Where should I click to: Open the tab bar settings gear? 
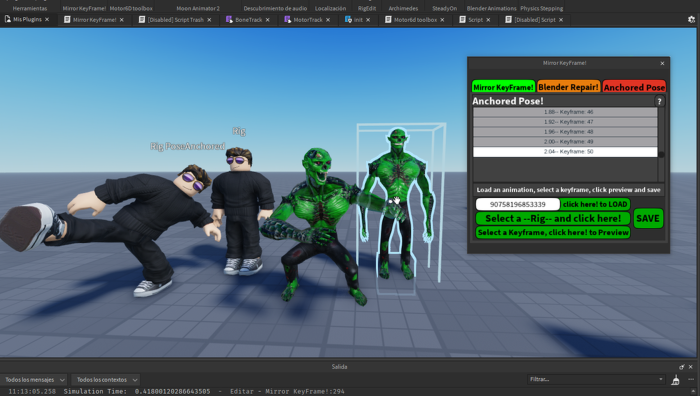pos(691,20)
